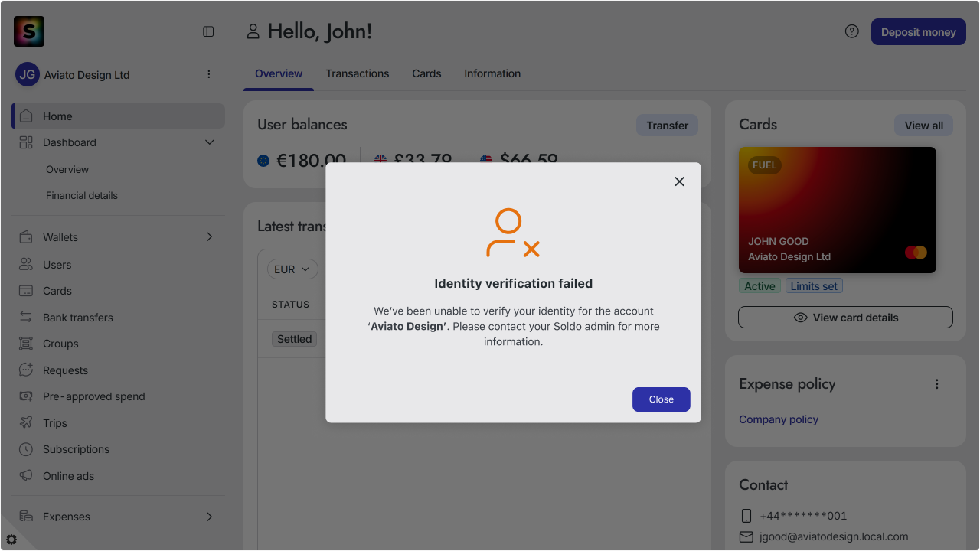
Task: Click the Pre-approved spend icon
Action: point(26,396)
